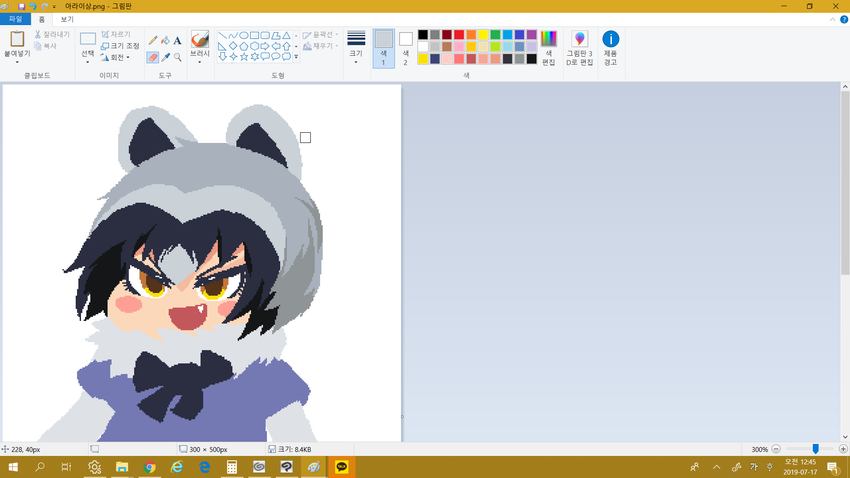Choose the Line shape
This screenshot has height=478, width=850.
click(223, 35)
